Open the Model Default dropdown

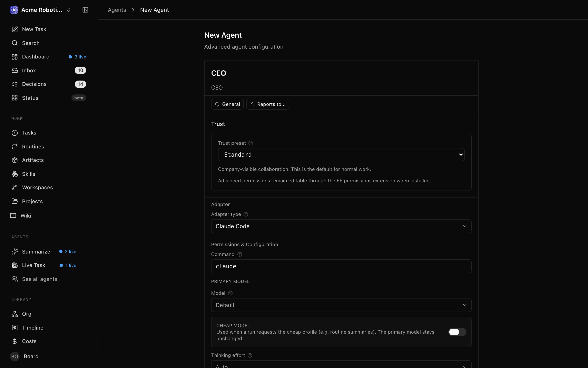coord(341,305)
